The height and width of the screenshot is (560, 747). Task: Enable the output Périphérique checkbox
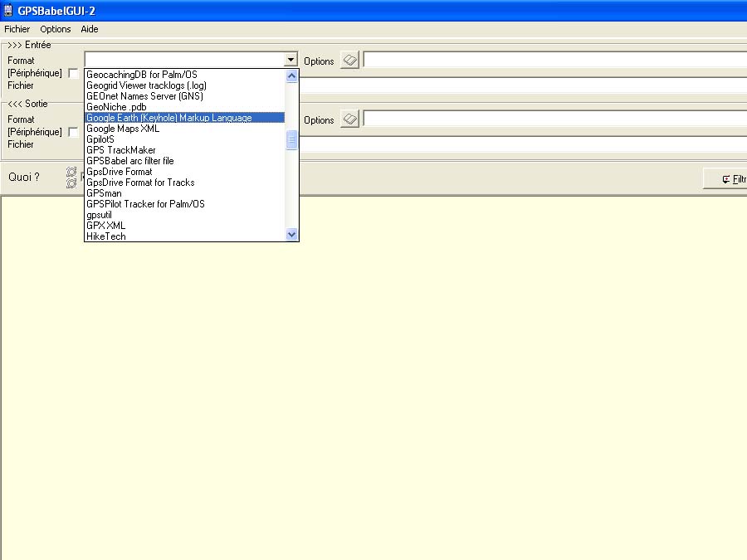point(73,133)
